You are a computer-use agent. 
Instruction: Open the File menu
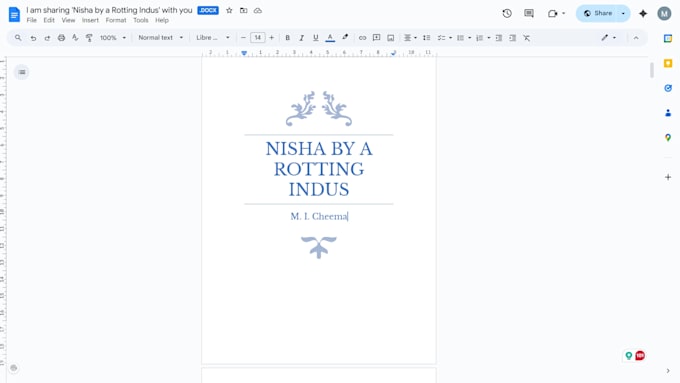(31, 20)
